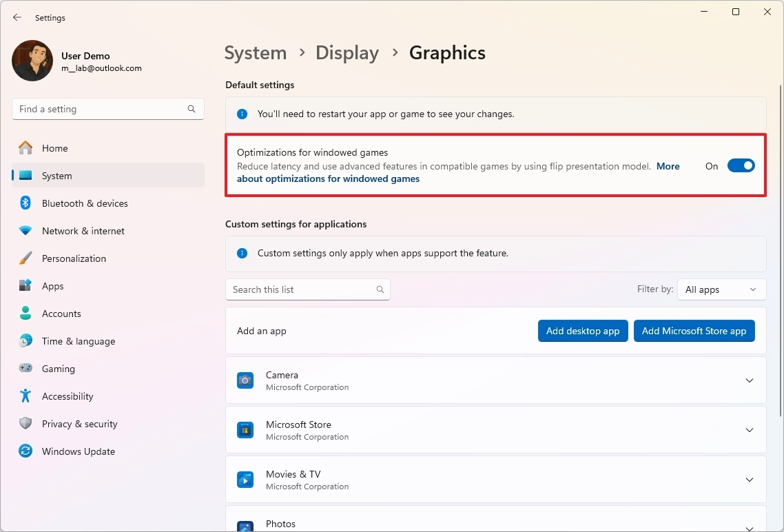784x532 pixels.
Task: Click the Time & language clock icon
Action: pos(25,340)
